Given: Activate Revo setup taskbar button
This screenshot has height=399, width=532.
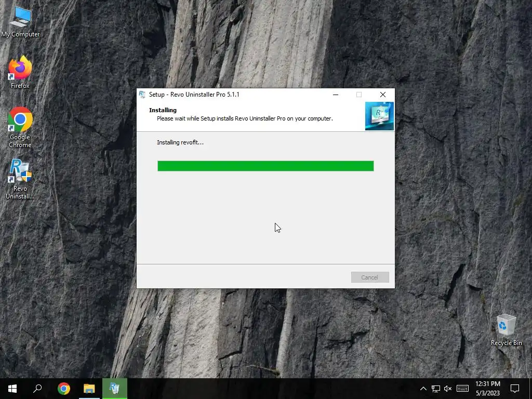Looking at the screenshot, I should coord(114,389).
